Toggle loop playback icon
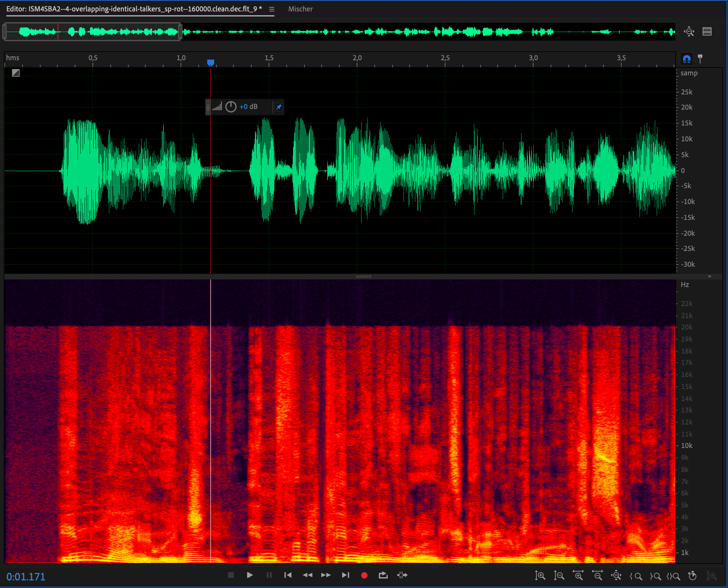This screenshot has width=728, height=588. coord(383,575)
